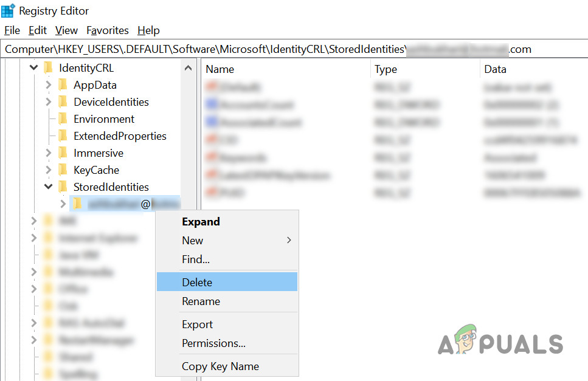Open the Edit menu
Screen dimensions: 588x381
click(38, 30)
